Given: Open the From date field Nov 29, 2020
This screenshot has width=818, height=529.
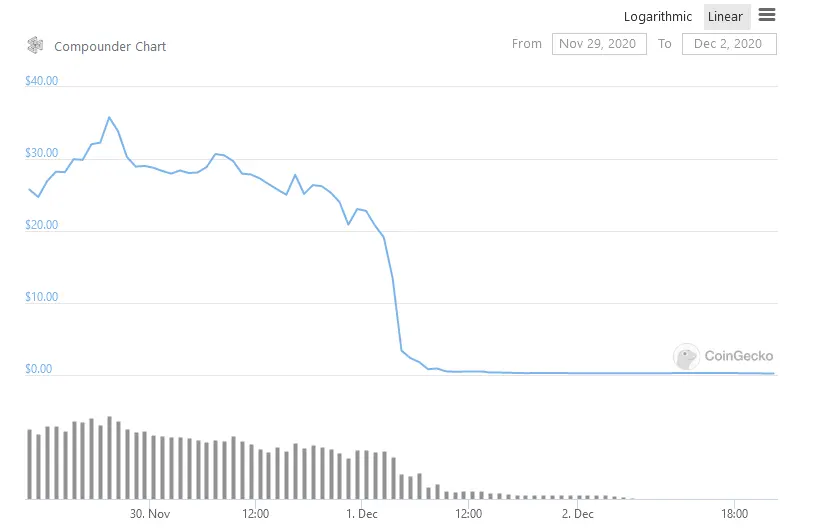Looking at the screenshot, I should (598, 44).
